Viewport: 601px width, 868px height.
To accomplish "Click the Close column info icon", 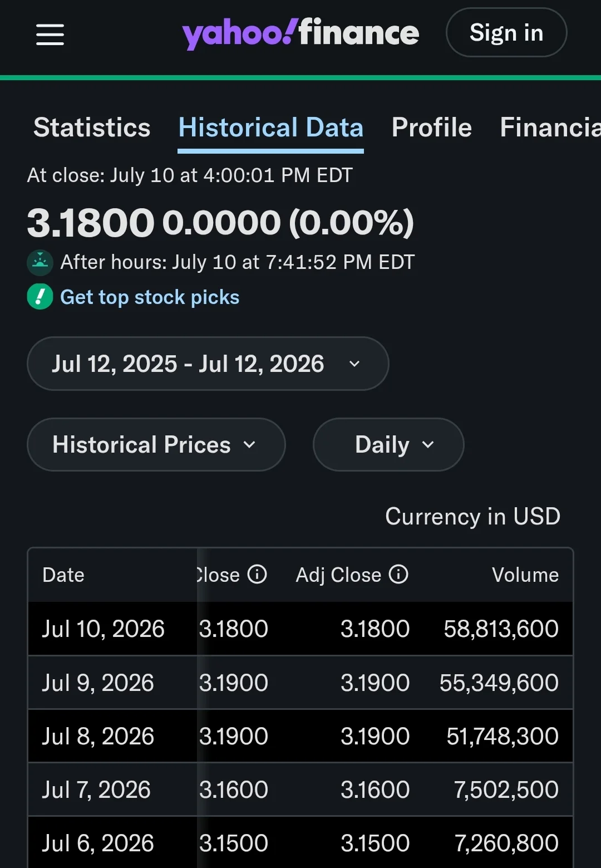I will [257, 574].
